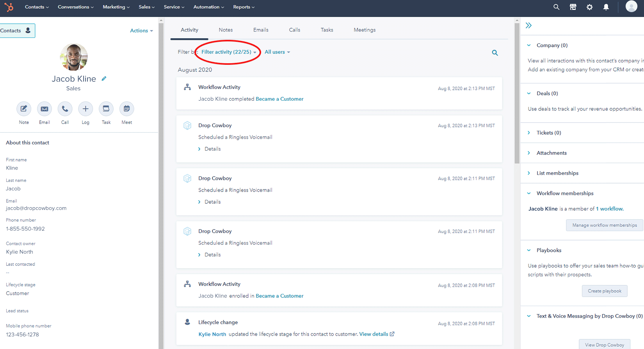Open notifications bell
Viewport: 644px width, 349px height.
(x=606, y=7)
